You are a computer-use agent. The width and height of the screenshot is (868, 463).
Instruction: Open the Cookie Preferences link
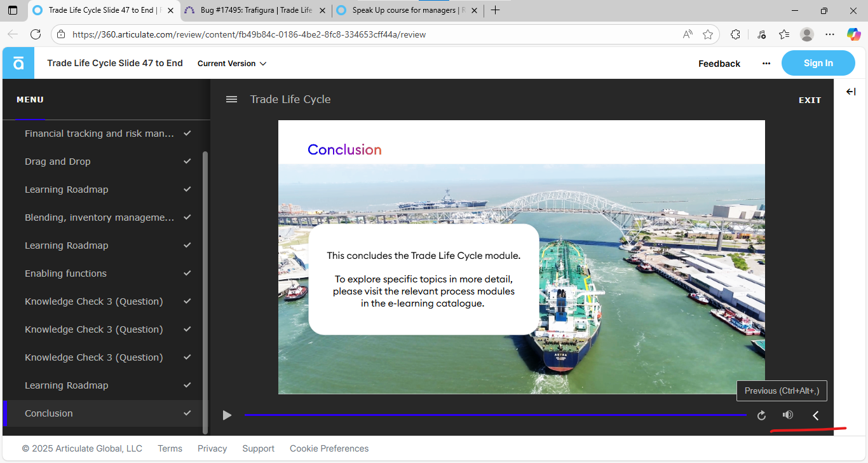click(x=329, y=448)
